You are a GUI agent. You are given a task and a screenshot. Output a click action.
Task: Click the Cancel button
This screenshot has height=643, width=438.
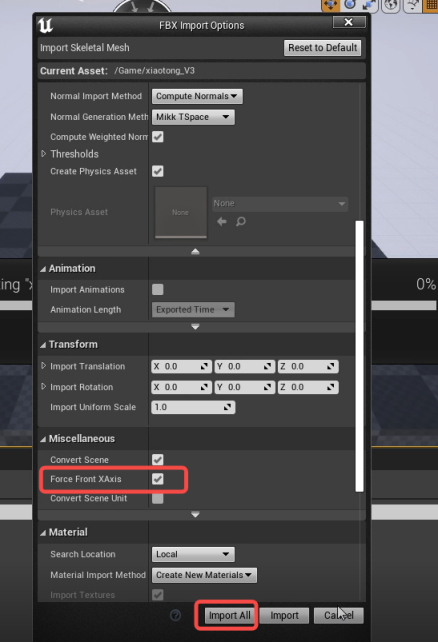click(339, 616)
